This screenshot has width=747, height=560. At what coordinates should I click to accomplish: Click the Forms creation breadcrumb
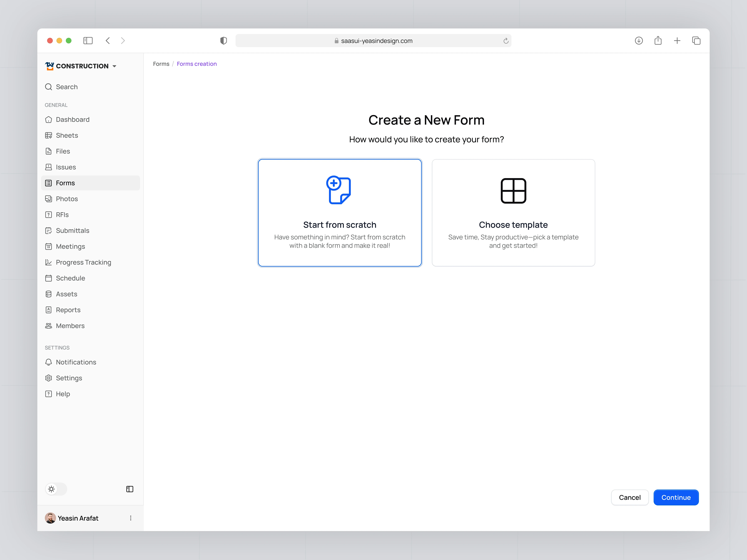click(197, 64)
